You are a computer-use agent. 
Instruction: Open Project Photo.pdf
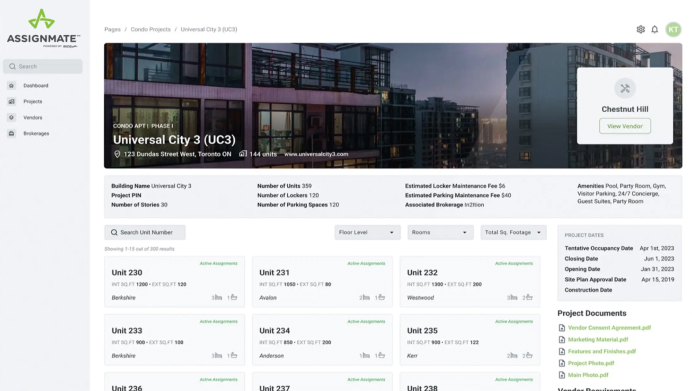(591, 363)
